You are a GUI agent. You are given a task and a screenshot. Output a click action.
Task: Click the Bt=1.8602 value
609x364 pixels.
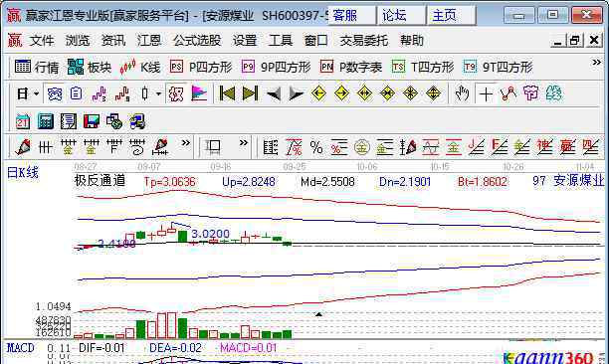click(483, 182)
